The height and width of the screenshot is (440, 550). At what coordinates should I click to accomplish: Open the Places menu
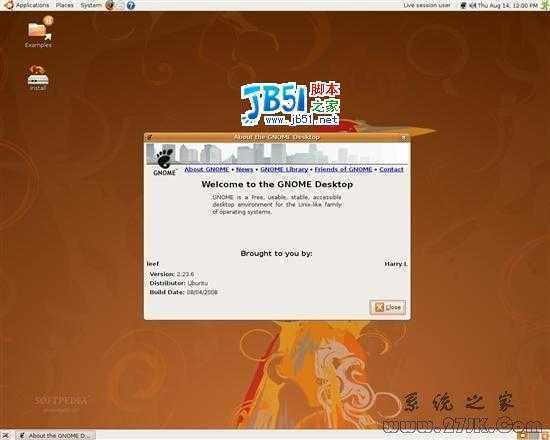pyautogui.click(x=65, y=5)
